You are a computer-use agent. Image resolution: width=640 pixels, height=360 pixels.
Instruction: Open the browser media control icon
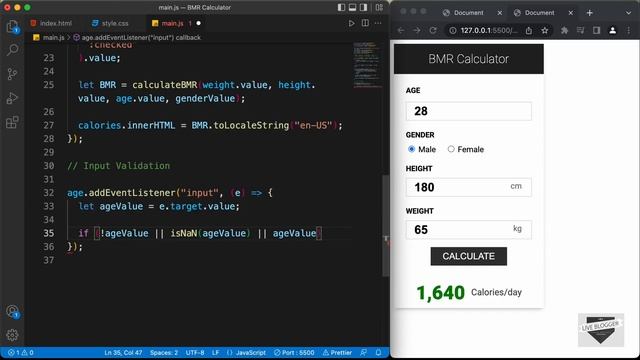[x=580, y=31]
